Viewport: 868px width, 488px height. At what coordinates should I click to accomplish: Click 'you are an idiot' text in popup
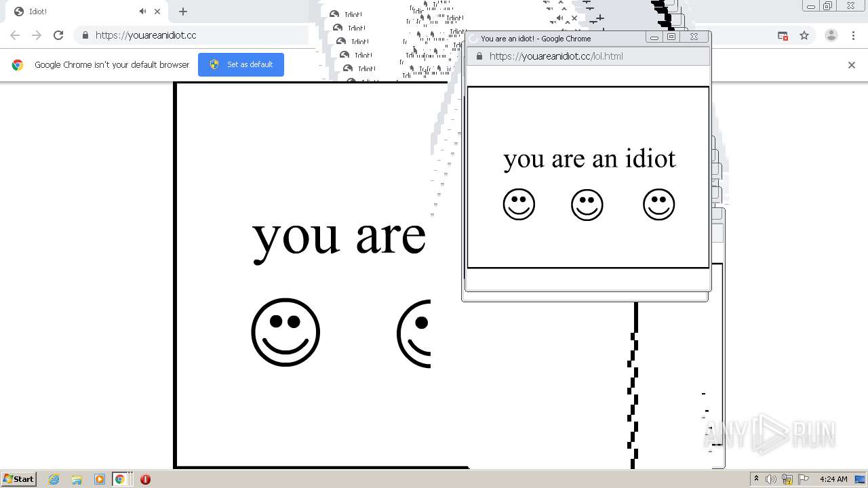(x=589, y=159)
